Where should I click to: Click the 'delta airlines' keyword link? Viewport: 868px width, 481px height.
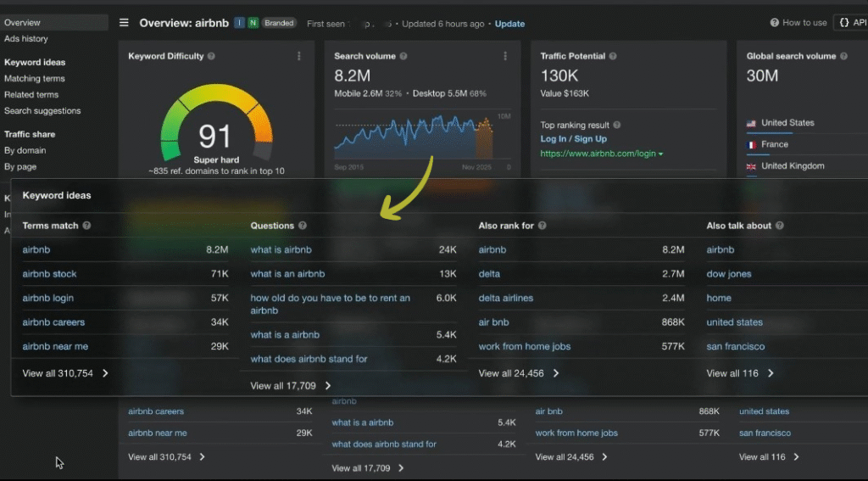tap(505, 298)
